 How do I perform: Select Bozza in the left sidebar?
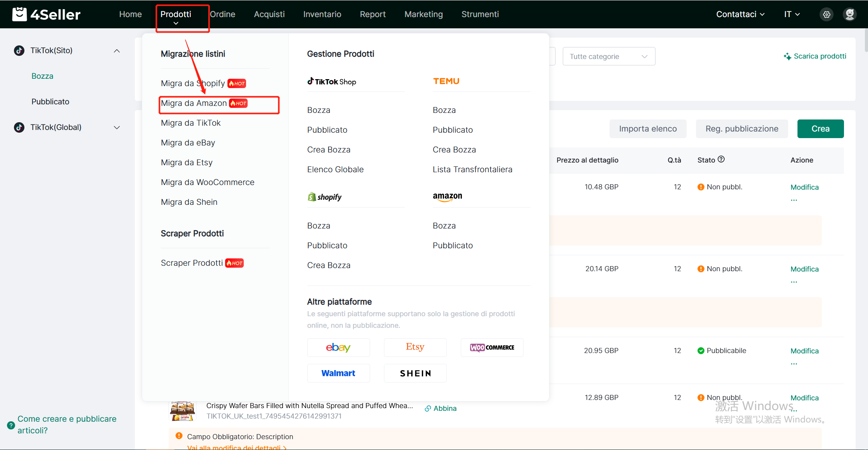(42, 76)
